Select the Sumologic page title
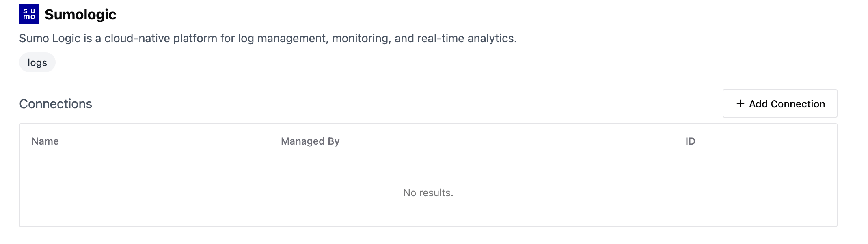 pyautogui.click(x=80, y=15)
